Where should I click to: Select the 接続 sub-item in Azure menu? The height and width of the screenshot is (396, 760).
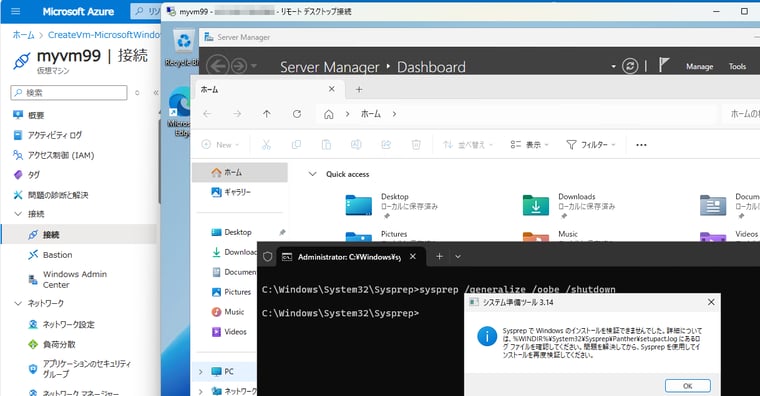(x=51, y=235)
